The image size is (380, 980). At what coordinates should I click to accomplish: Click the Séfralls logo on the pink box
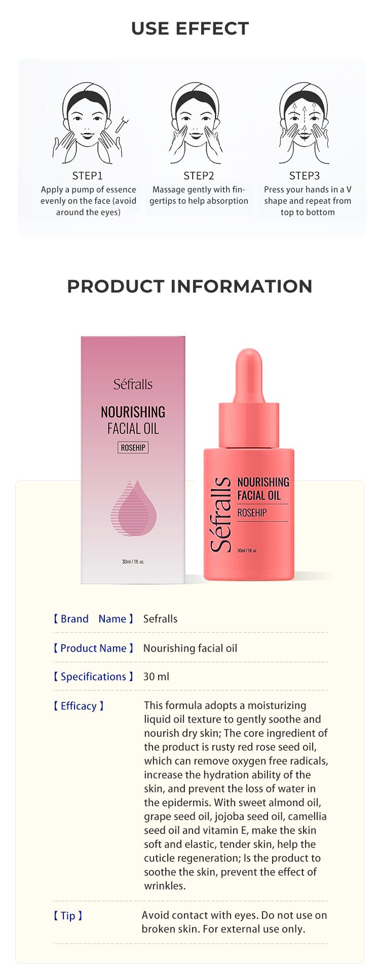click(x=133, y=384)
